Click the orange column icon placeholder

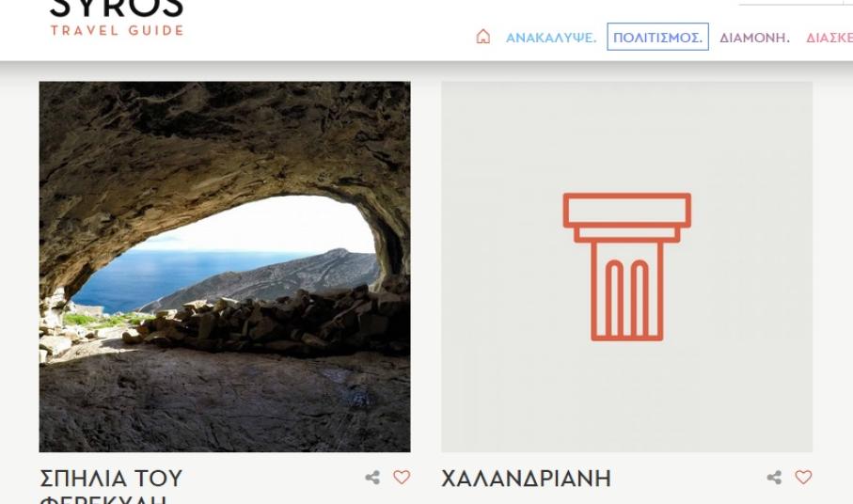pos(627,267)
